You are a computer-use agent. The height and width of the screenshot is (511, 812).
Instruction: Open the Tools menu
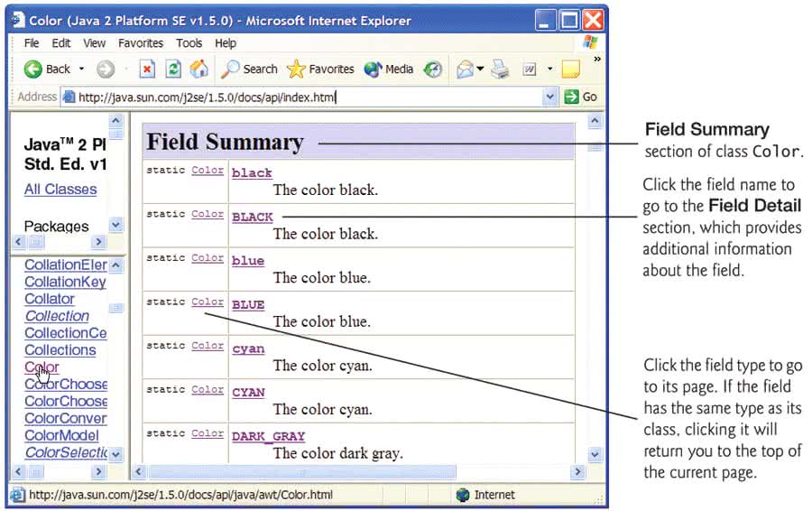tap(189, 43)
